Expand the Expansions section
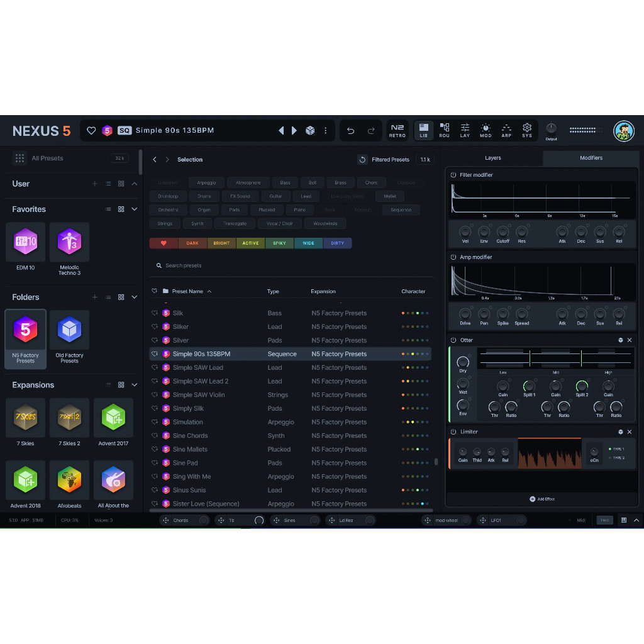This screenshot has width=644, height=644. pyautogui.click(x=134, y=385)
